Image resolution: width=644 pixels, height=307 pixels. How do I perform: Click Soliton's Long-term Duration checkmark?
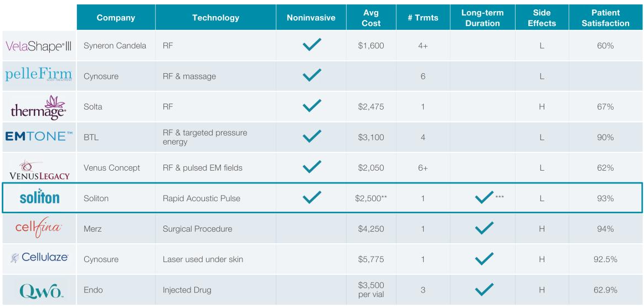[484, 197]
